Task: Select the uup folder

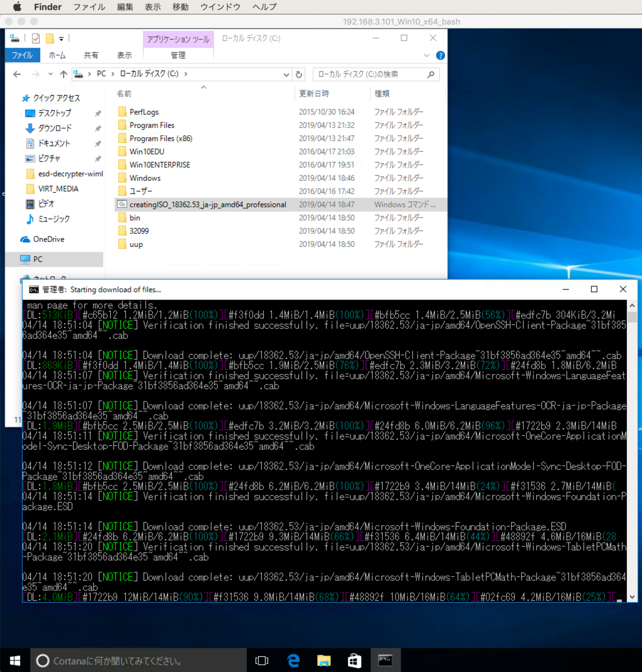Action: (136, 244)
